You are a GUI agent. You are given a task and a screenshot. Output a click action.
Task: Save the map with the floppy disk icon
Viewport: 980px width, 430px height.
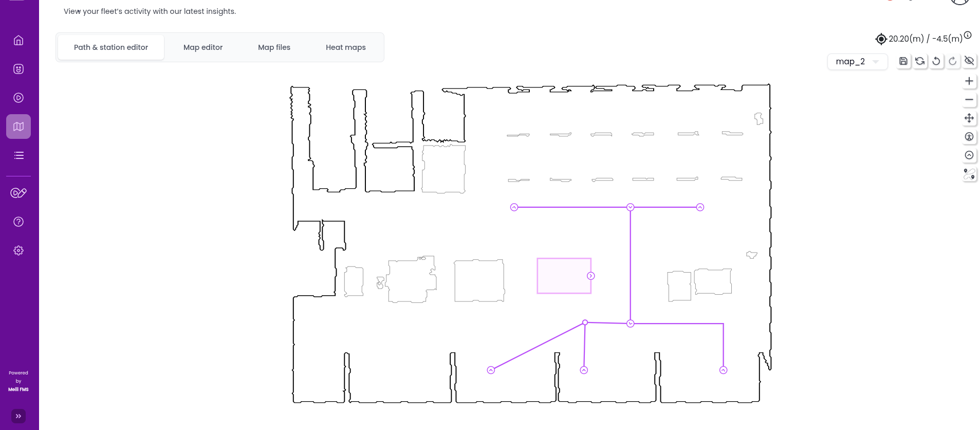[903, 61]
